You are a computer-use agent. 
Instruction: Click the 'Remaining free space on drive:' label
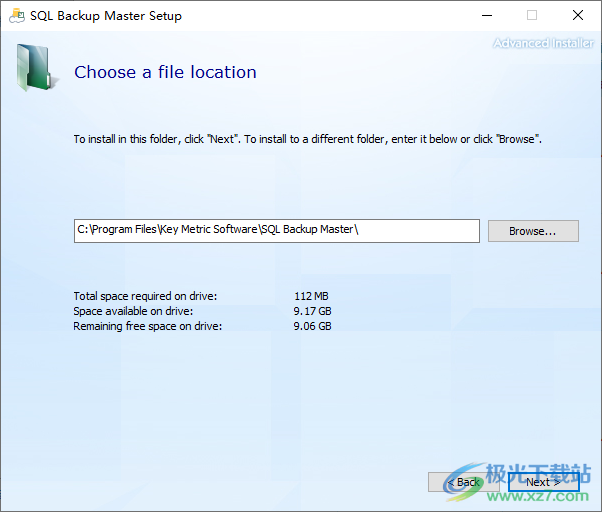pyautogui.click(x=147, y=326)
